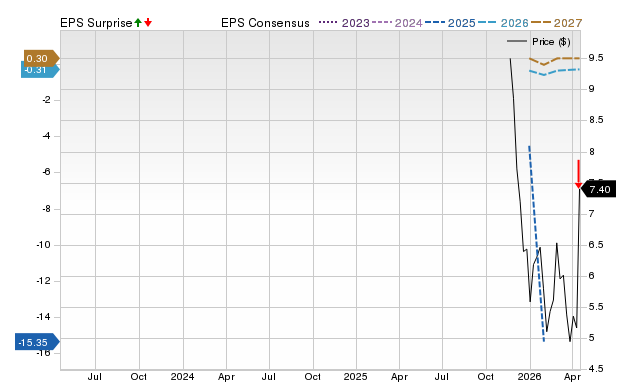Click the 7.40 price tag
This screenshot has width=640, height=382.
[x=598, y=189]
